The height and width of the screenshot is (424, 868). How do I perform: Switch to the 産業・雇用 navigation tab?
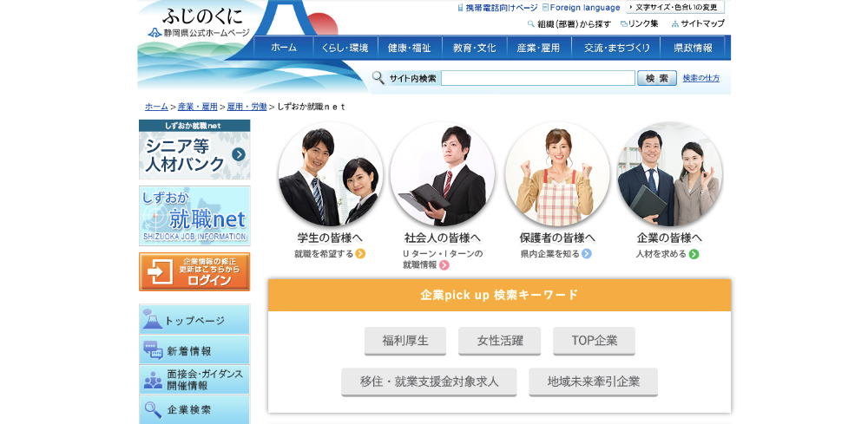(538, 48)
